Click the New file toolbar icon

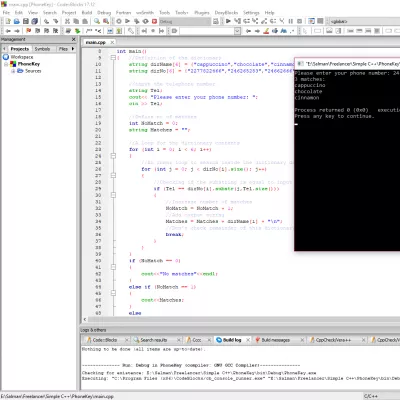click(x=8, y=21)
